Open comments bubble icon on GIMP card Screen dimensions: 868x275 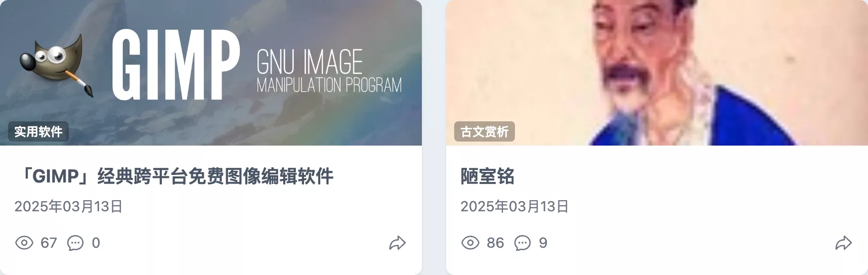click(75, 243)
